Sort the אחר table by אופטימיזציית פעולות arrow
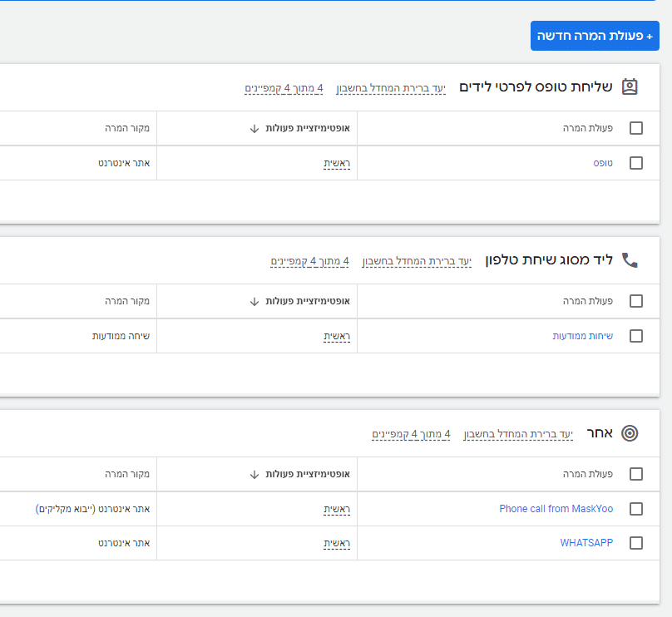The height and width of the screenshot is (617, 672). coord(254,474)
